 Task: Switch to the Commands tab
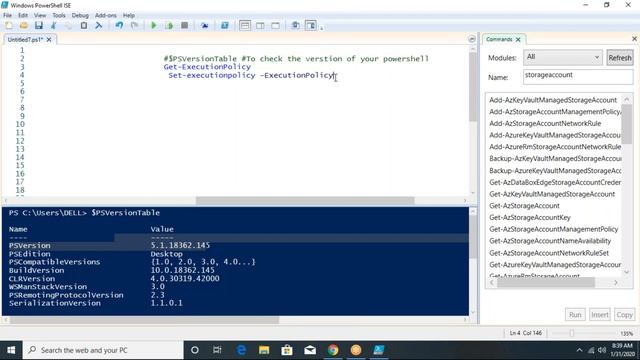(499, 40)
